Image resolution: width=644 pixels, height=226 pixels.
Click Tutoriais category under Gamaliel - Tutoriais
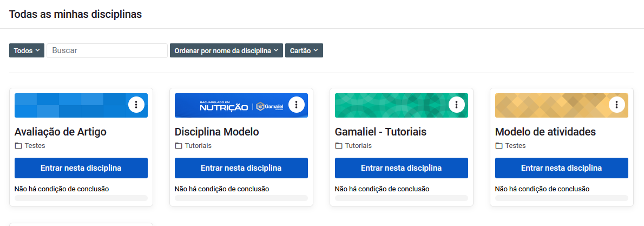[x=358, y=146]
